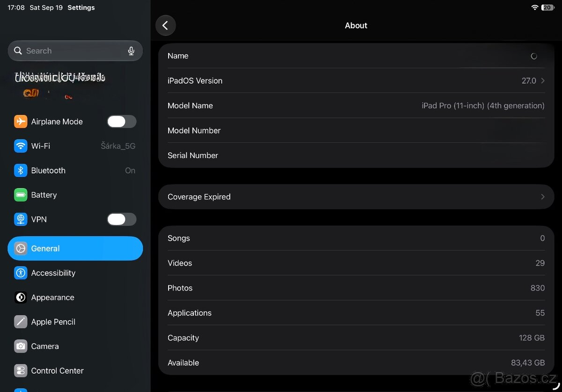Viewport: 562px width, 392px height.
Task: Open Camera settings
Action: 75,346
